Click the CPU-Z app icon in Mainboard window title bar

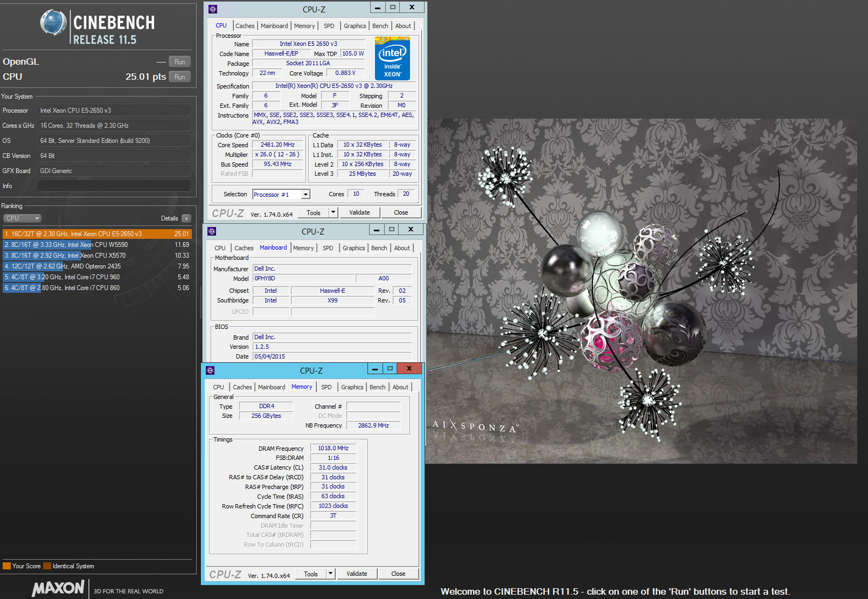(x=212, y=231)
